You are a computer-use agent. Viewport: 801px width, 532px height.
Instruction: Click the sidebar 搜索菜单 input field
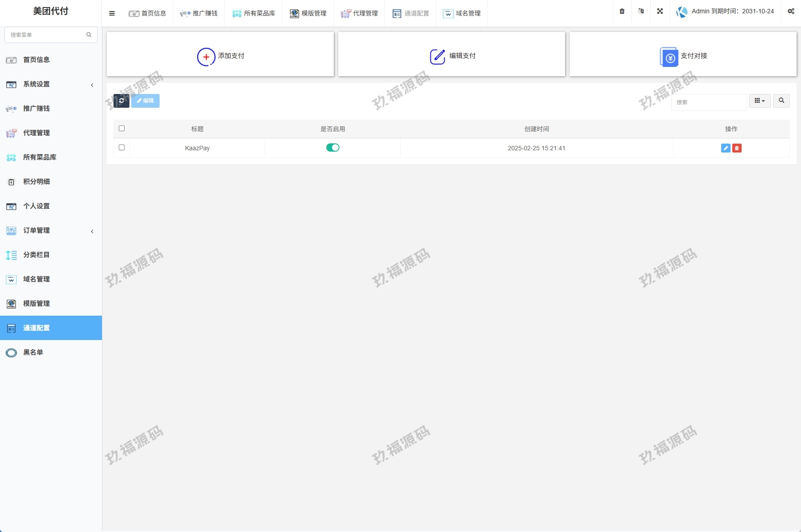[47, 35]
